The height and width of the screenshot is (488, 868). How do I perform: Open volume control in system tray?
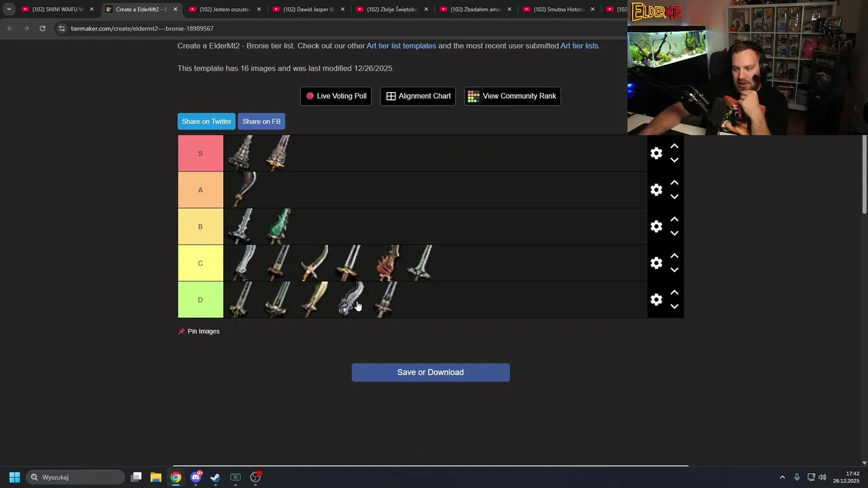[822, 477]
